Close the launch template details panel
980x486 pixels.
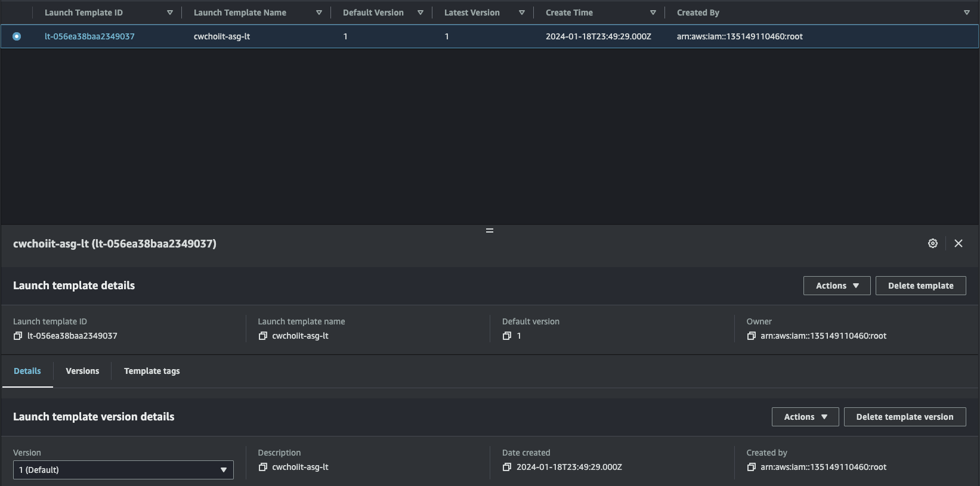tap(959, 243)
